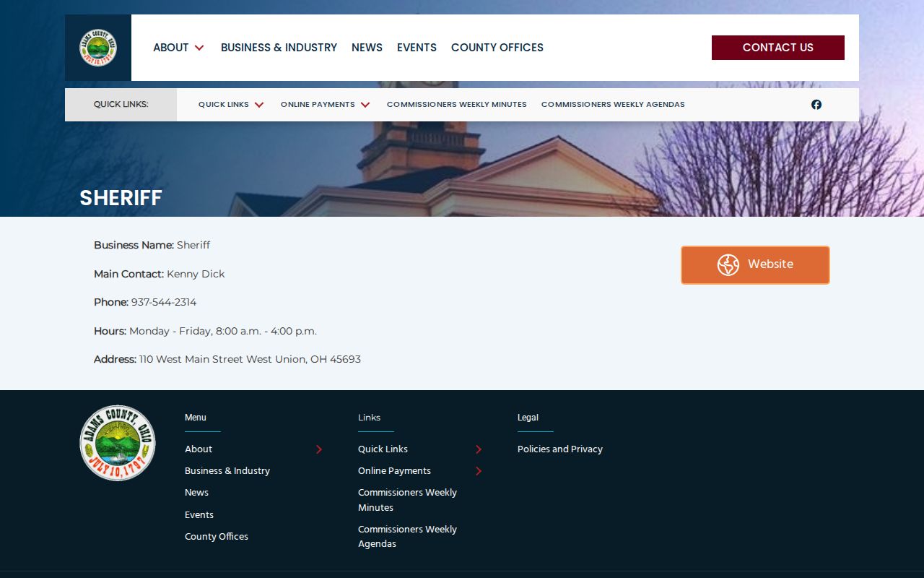This screenshot has height=578, width=924.
Task: Click the SHERIFF page heading
Action: click(x=121, y=198)
